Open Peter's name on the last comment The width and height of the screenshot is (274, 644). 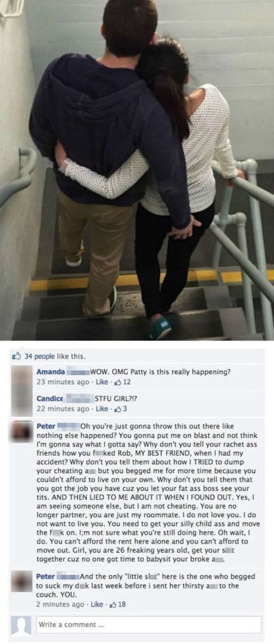coord(46,576)
